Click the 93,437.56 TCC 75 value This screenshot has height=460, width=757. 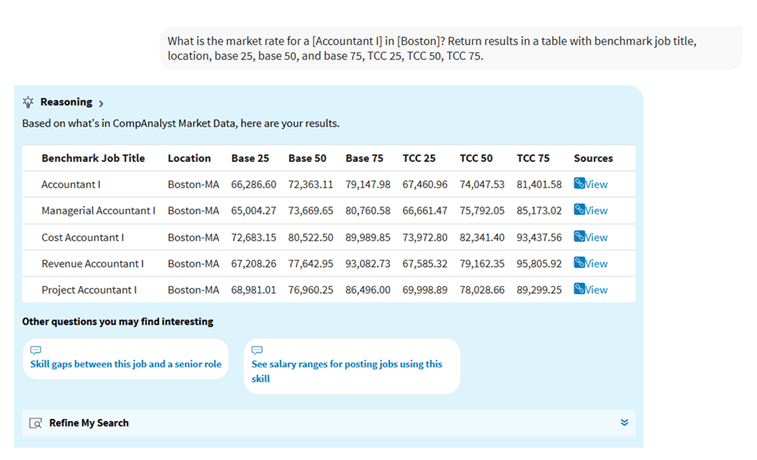539,237
